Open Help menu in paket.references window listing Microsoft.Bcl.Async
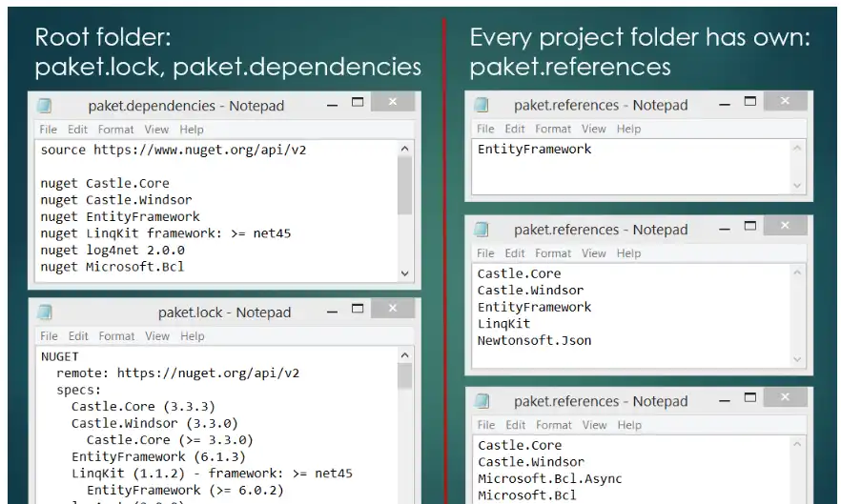Screen dimensions: 841x504 click(629, 425)
